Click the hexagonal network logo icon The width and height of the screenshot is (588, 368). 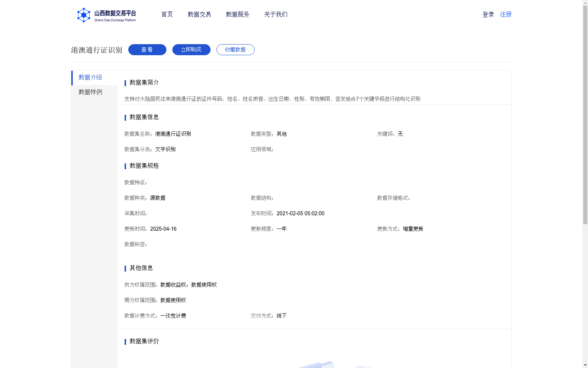(84, 15)
